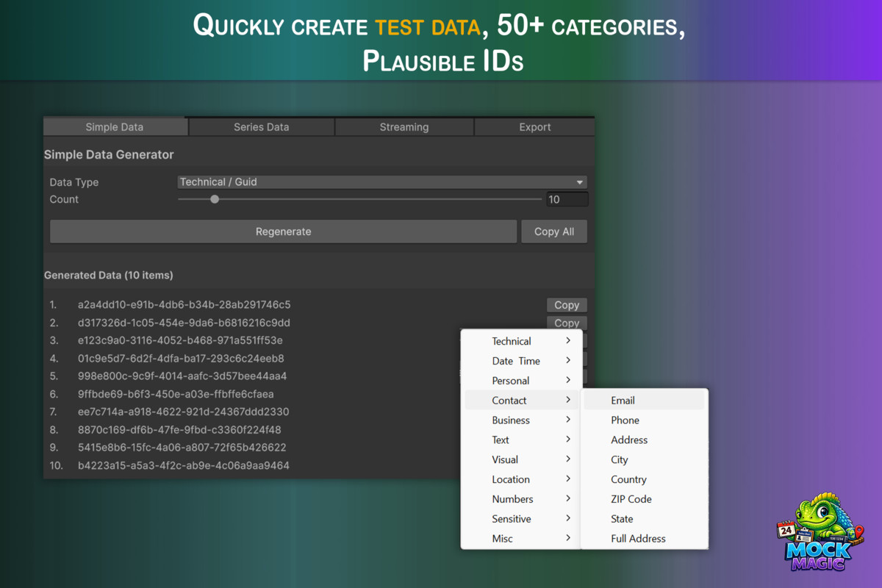Click the Regenerate button
The width and height of the screenshot is (882, 588).
click(x=284, y=232)
